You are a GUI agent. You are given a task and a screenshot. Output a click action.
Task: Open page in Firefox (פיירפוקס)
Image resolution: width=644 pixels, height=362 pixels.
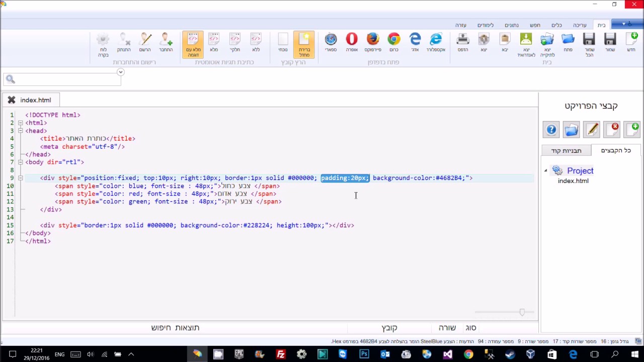(x=373, y=42)
